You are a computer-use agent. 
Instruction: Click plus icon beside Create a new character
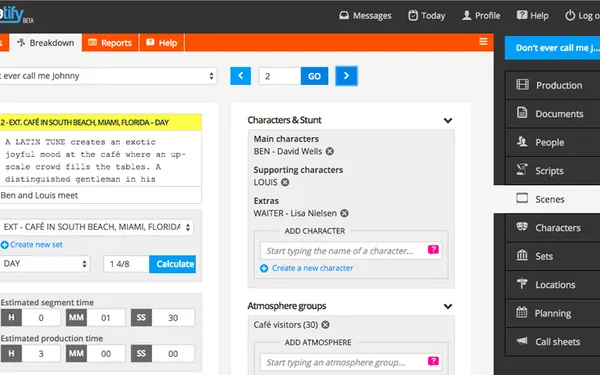pos(264,268)
